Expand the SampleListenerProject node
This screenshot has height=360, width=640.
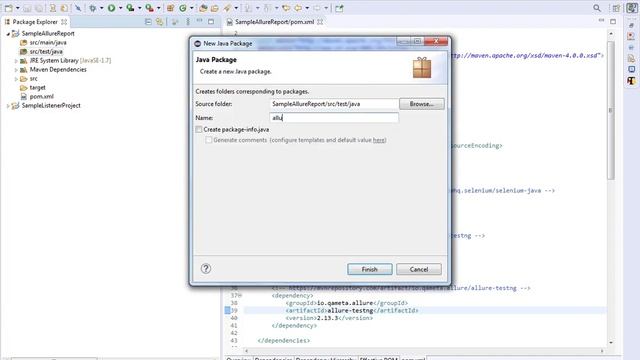(x=8, y=106)
